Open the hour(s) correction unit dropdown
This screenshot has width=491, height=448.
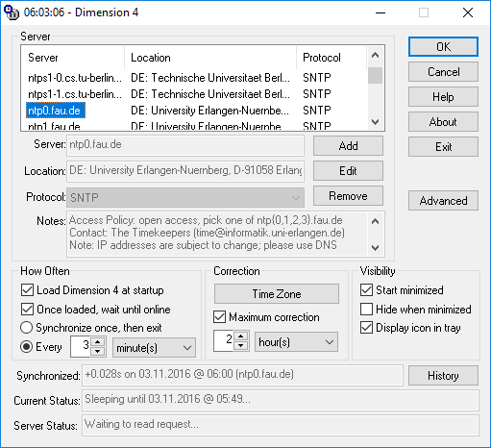296,342
